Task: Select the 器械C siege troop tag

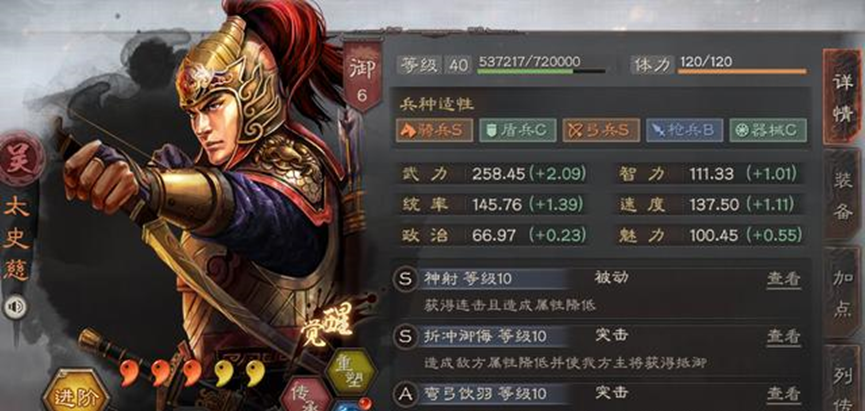Action: coord(767,130)
